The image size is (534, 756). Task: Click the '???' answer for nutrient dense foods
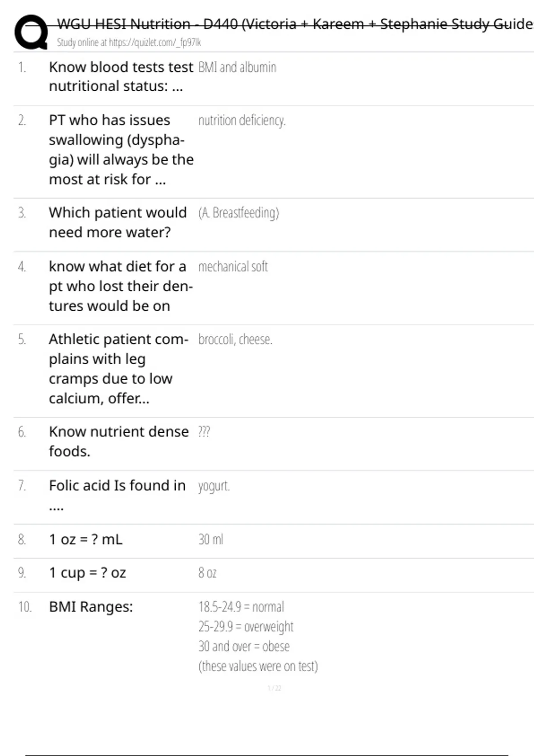tap(204, 432)
